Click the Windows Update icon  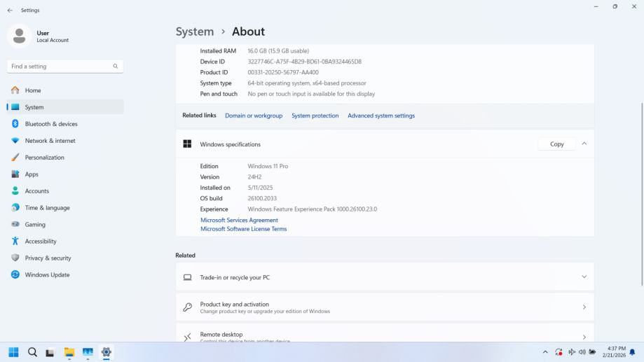click(15, 275)
